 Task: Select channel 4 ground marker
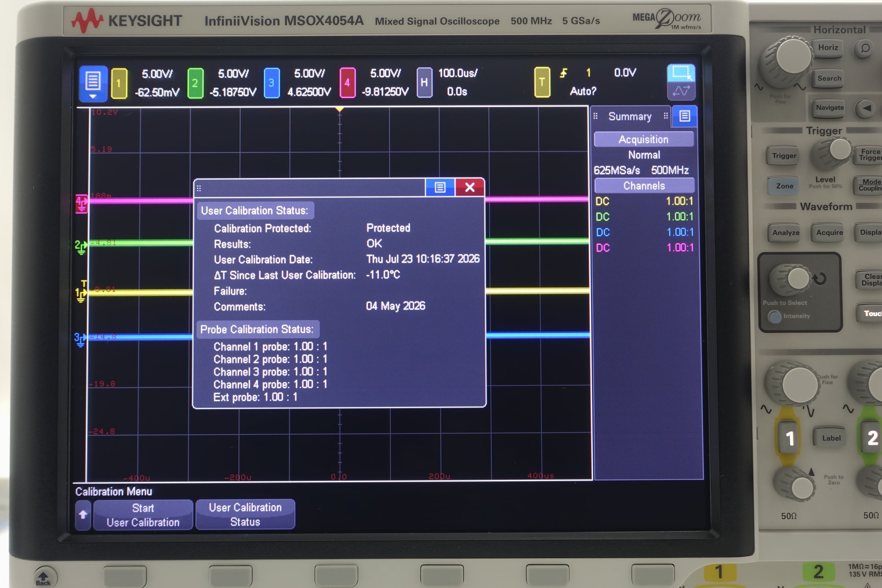point(81,204)
